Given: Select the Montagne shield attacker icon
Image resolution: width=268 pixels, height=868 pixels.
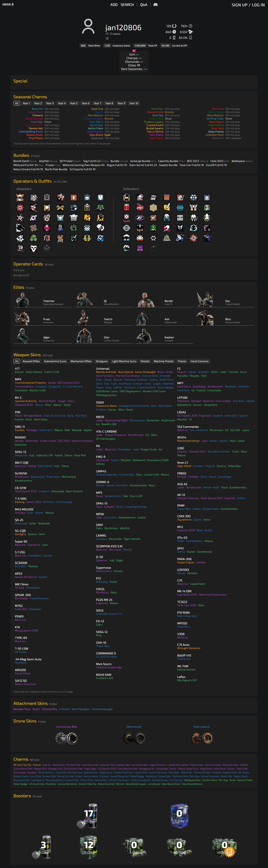Looking at the screenshot, I should coord(100,198).
